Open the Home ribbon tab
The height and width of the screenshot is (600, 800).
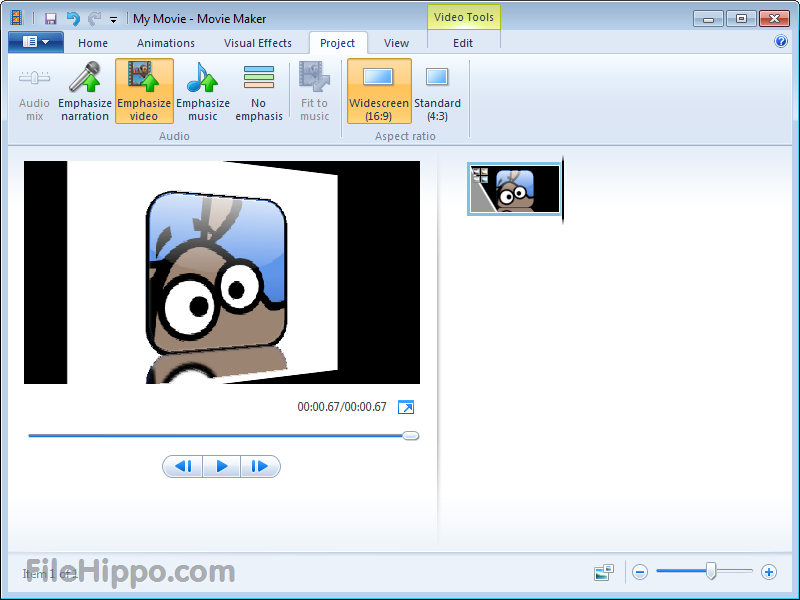point(93,43)
